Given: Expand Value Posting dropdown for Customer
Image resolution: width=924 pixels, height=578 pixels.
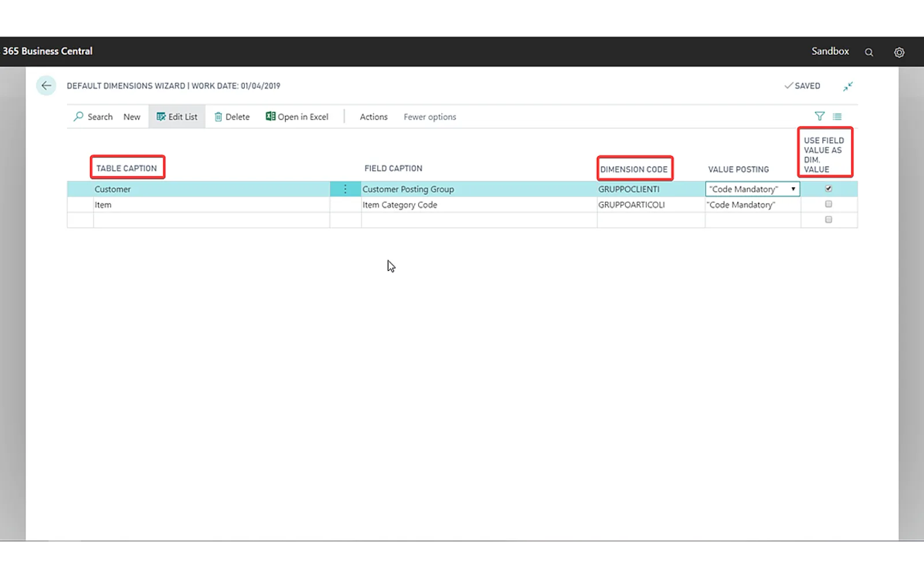Looking at the screenshot, I should (793, 189).
